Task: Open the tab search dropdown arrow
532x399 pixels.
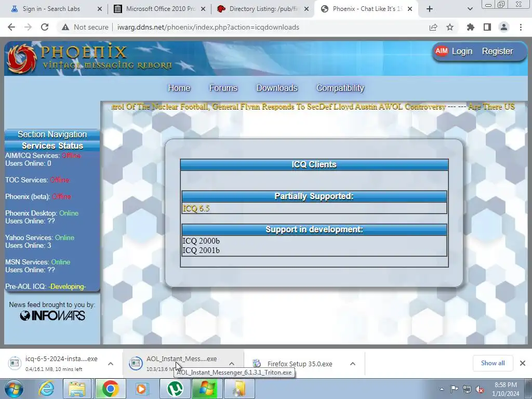Action: tap(470, 9)
